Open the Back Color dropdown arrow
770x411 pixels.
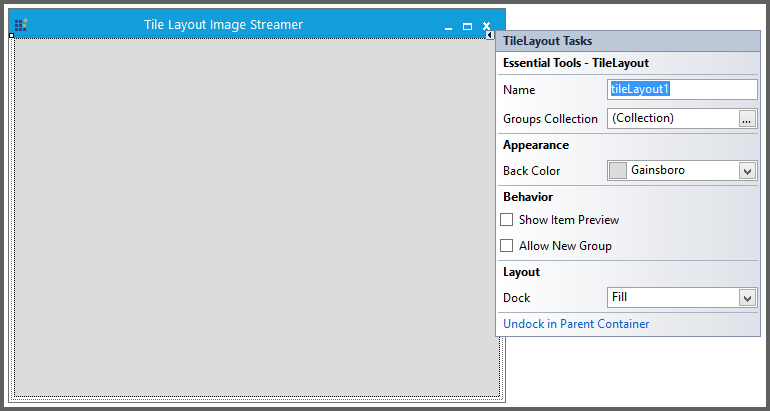pyautogui.click(x=747, y=171)
